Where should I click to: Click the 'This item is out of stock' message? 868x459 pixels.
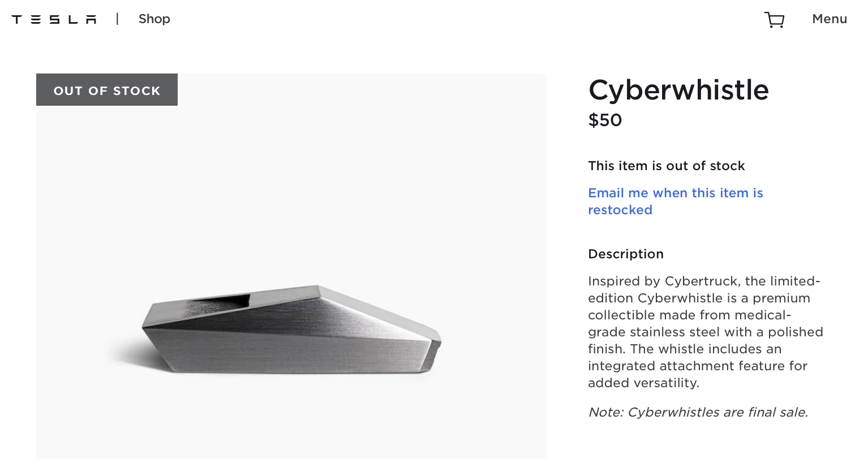click(666, 166)
